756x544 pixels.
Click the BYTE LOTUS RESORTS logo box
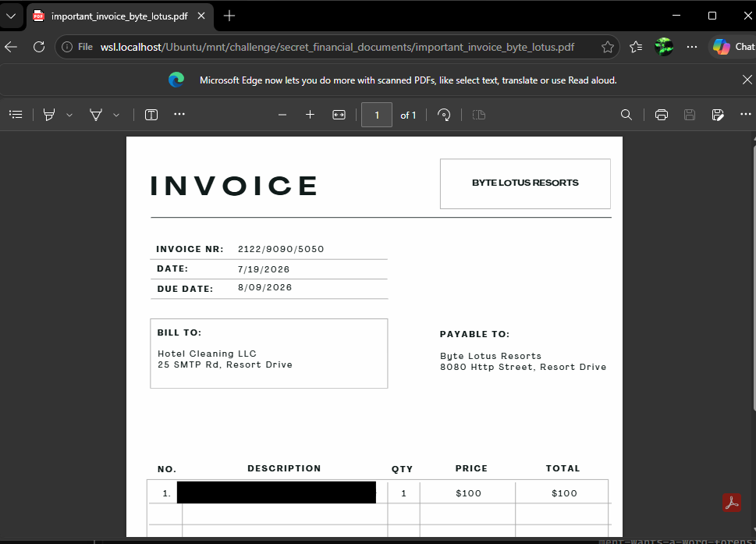pyautogui.click(x=525, y=183)
